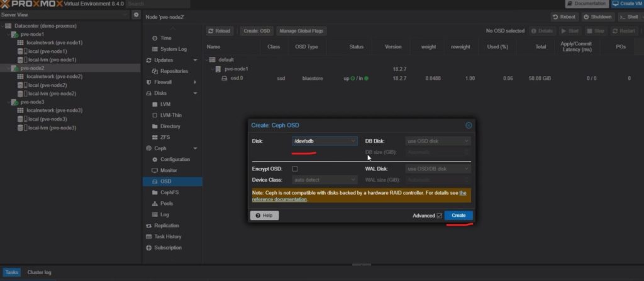Click the Reload button
This screenshot has height=281, width=644.
219,31
